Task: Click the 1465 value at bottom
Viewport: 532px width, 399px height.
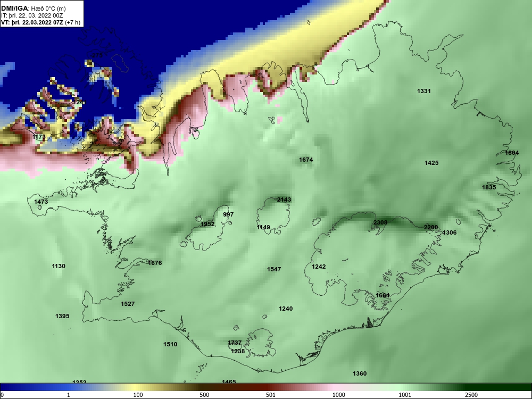Action: [x=229, y=381]
